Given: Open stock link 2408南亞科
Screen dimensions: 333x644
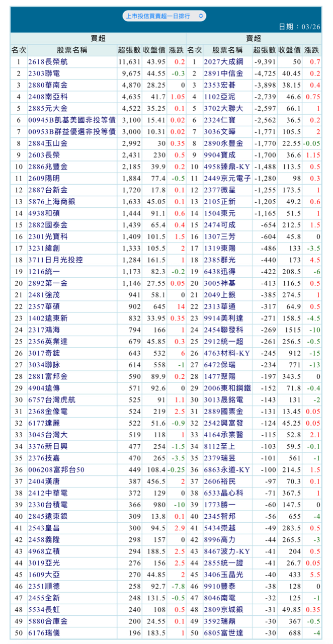Looking at the screenshot, I should pyautogui.click(x=47, y=97).
